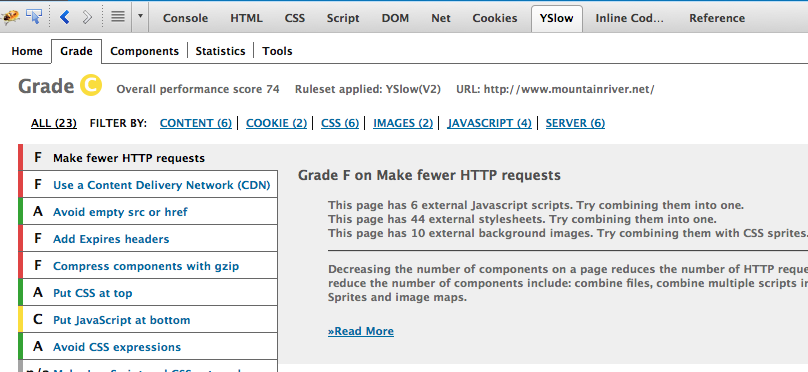Go to YSlow Home sub-tab
Viewport: 808px width, 372px height.
(27, 51)
